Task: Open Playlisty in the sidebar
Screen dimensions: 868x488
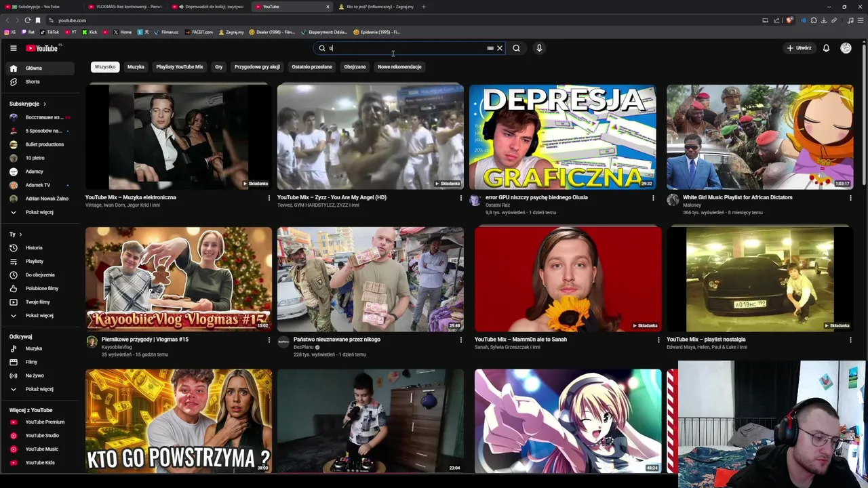Action: click(x=41, y=261)
